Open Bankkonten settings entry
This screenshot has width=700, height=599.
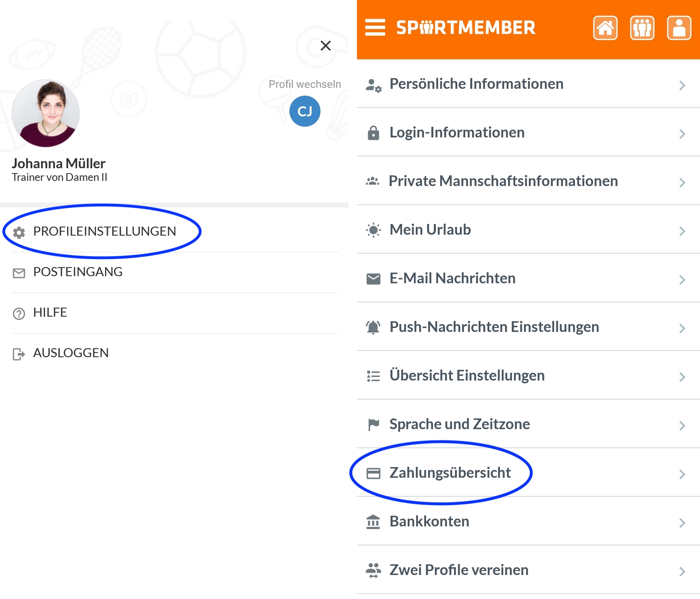click(x=528, y=521)
